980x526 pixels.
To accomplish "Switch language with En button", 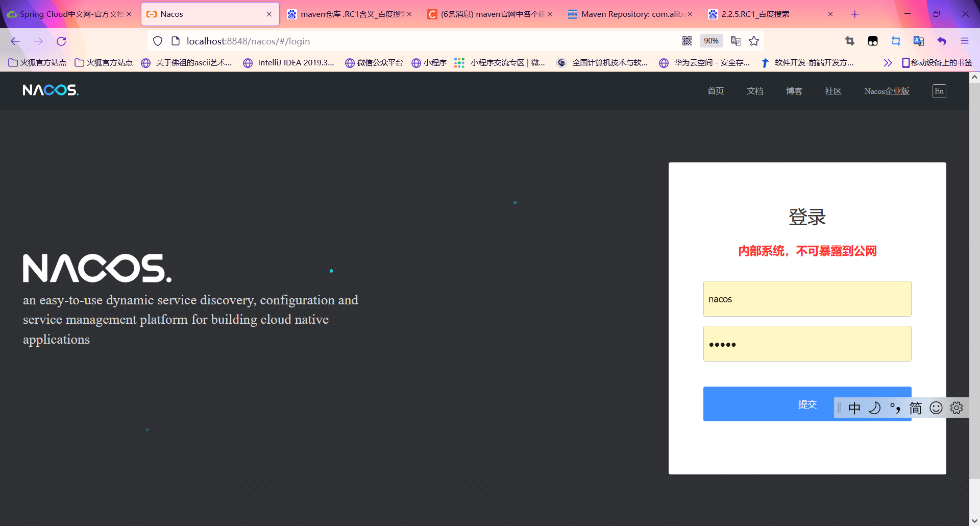I will 939,91.
